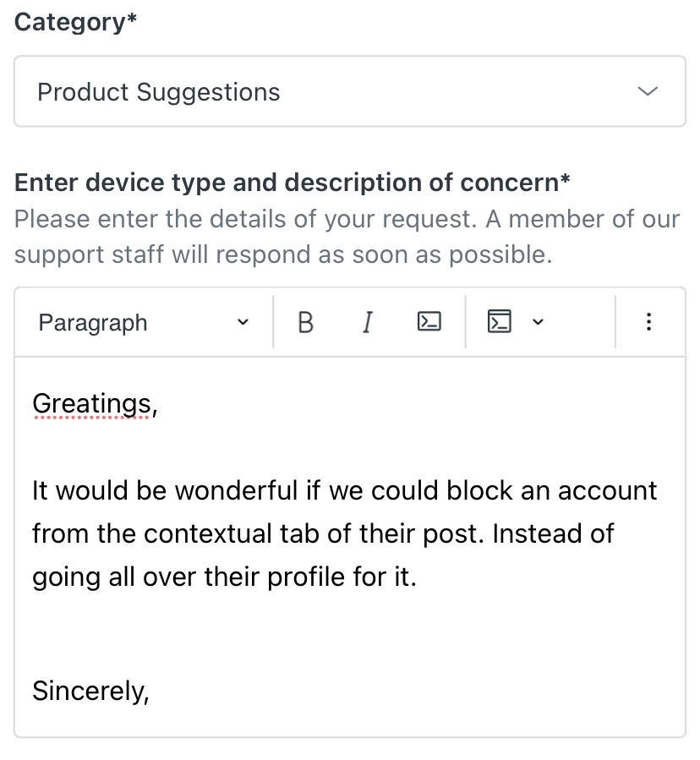
Task: Click the device type description heading
Action: (292, 183)
